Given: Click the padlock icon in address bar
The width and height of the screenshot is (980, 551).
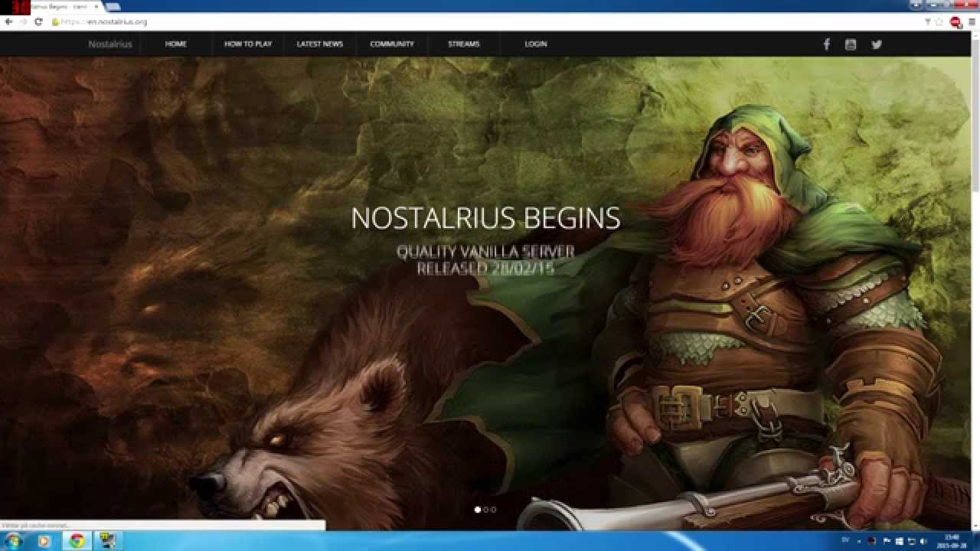Looking at the screenshot, I should pos(55,21).
